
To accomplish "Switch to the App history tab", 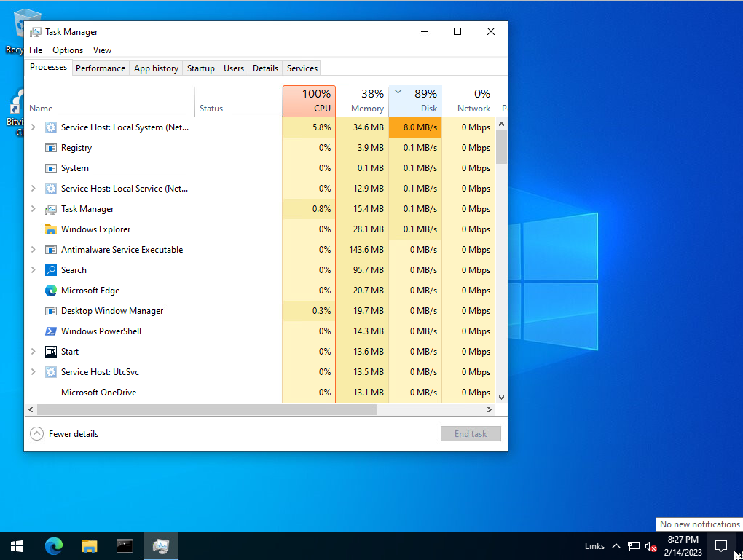I will (x=156, y=68).
